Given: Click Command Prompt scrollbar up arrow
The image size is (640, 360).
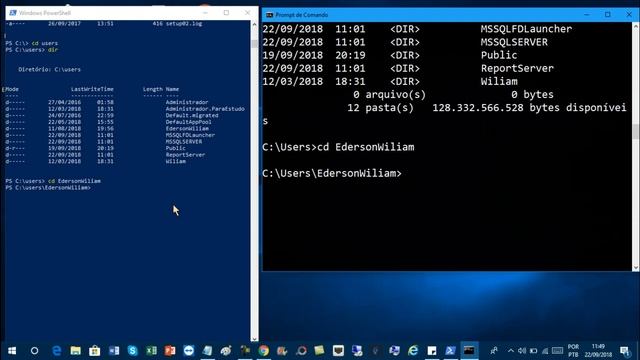Looking at the screenshot, I should coord(636,26).
